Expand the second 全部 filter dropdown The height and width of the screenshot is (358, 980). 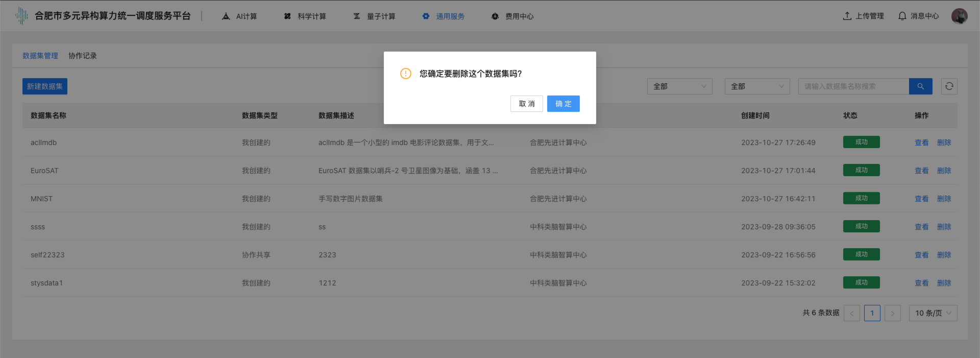coord(757,86)
